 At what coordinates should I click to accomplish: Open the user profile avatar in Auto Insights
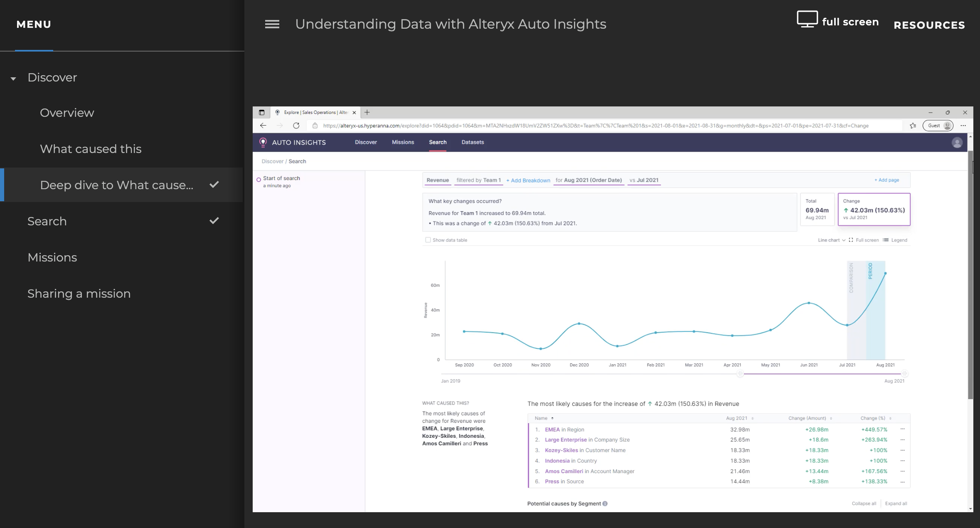pyautogui.click(x=957, y=142)
